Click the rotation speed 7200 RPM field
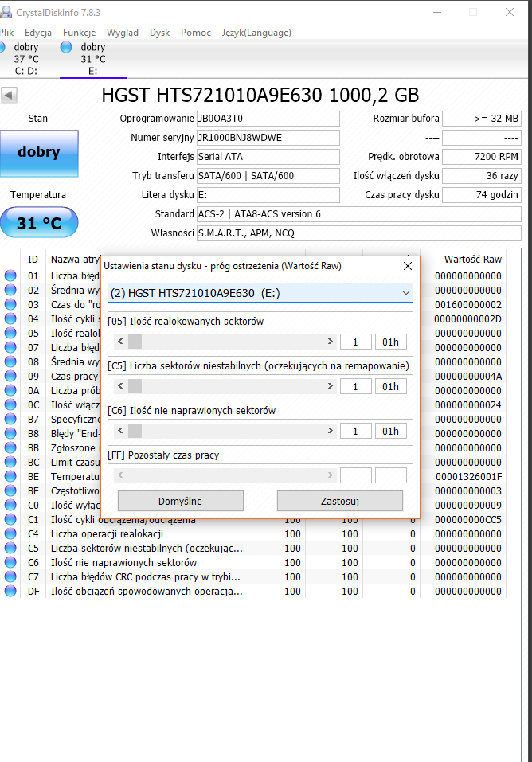 point(481,157)
